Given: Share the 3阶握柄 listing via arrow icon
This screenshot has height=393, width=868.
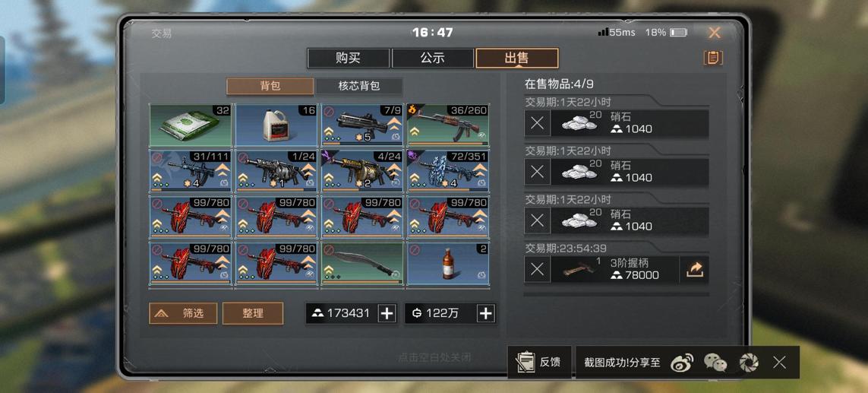Looking at the screenshot, I should tap(694, 269).
